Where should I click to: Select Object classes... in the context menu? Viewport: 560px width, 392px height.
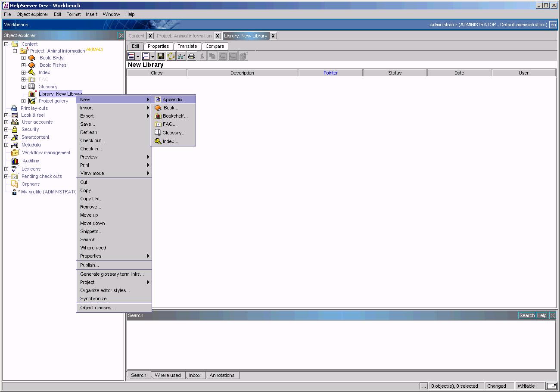click(x=114, y=308)
